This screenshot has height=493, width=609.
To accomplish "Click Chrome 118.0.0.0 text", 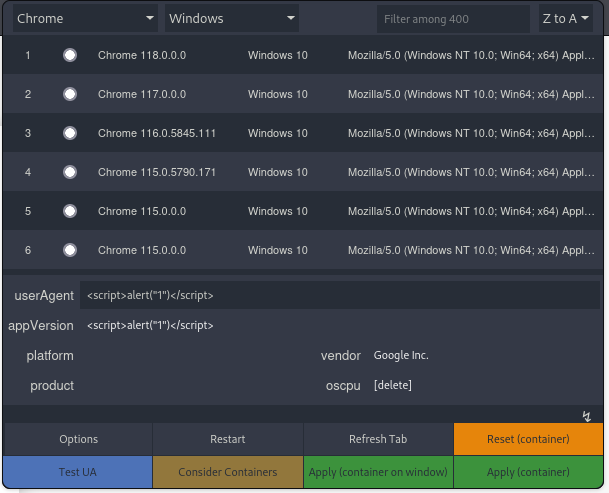I will (142, 55).
